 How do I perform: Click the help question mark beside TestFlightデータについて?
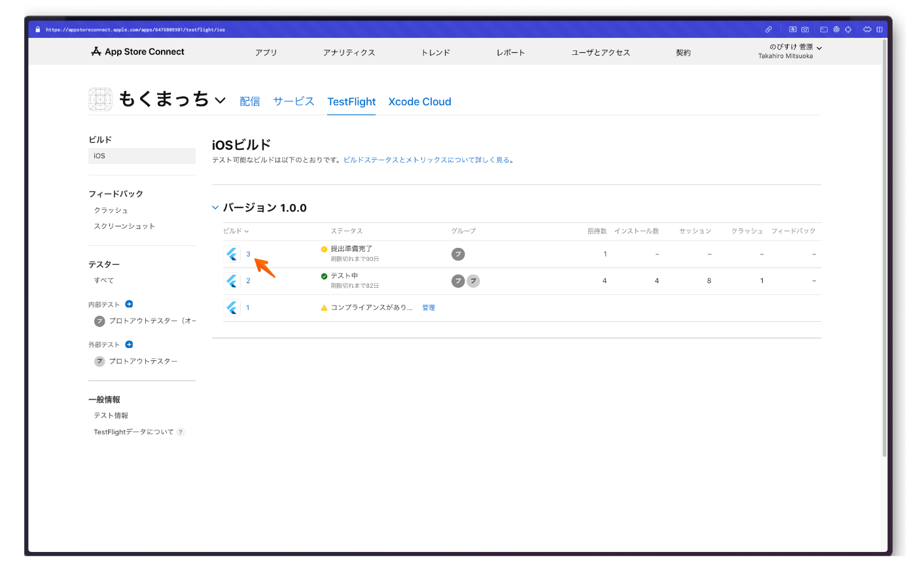coord(181,432)
